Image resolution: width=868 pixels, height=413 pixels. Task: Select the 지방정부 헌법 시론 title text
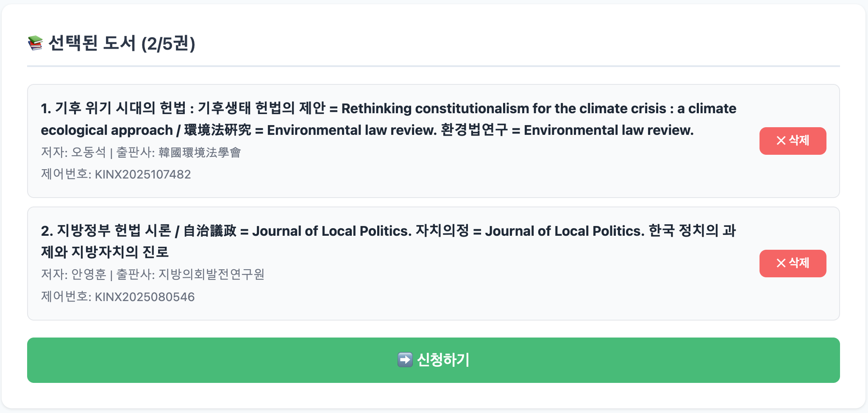tap(114, 231)
